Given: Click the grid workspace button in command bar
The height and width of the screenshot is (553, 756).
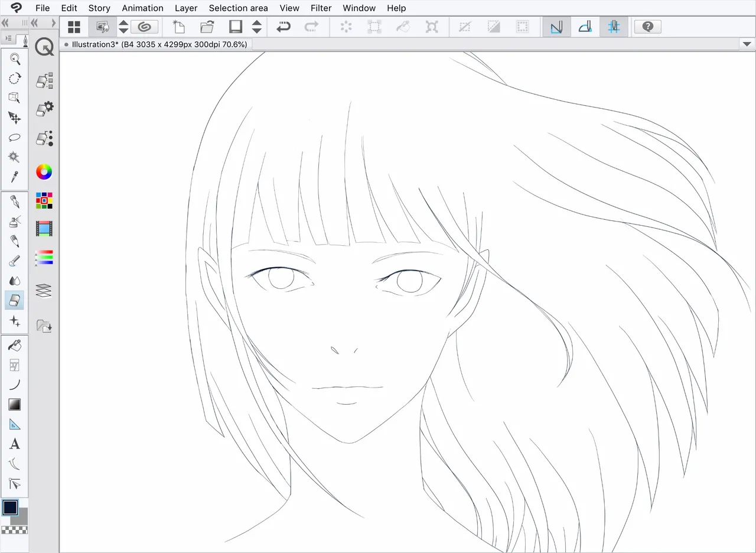Looking at the screenshot, I should point(74,27).
